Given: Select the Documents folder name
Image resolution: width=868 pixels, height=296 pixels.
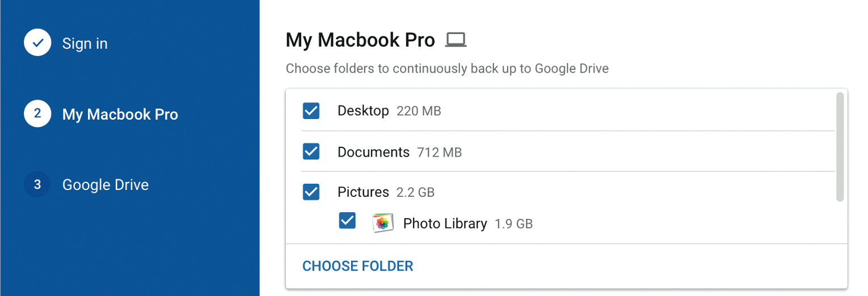Looking at the screenshot, I should [x=373, y=152].
